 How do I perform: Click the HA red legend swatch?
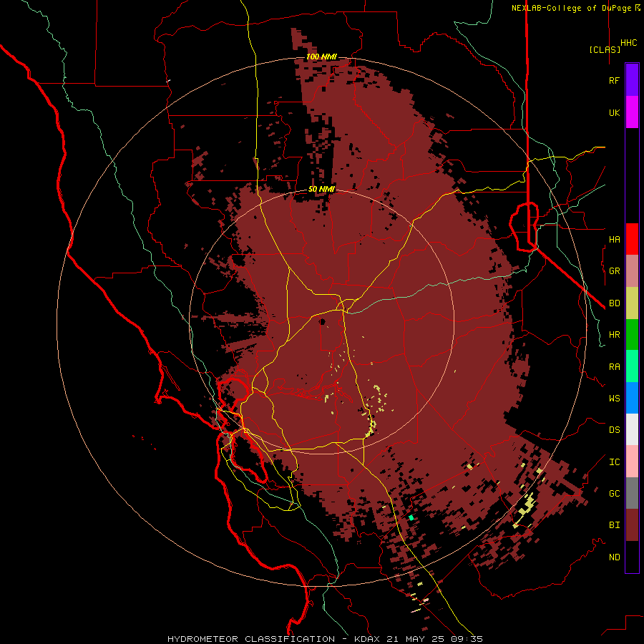(632, 239)
